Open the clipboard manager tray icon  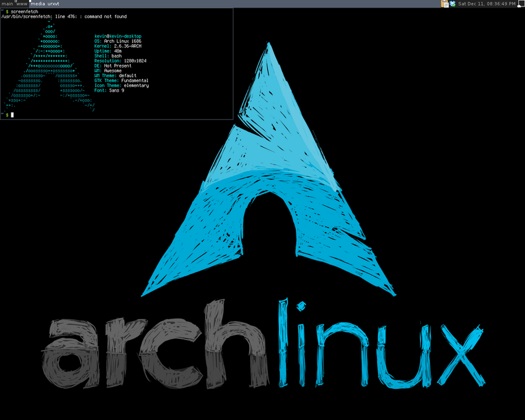(444, 3)
